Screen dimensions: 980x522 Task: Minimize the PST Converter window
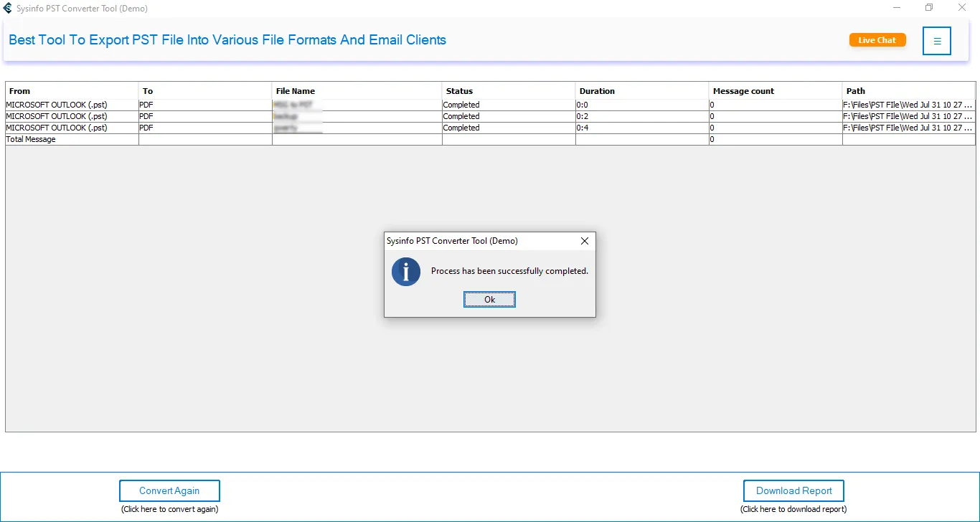897,8
